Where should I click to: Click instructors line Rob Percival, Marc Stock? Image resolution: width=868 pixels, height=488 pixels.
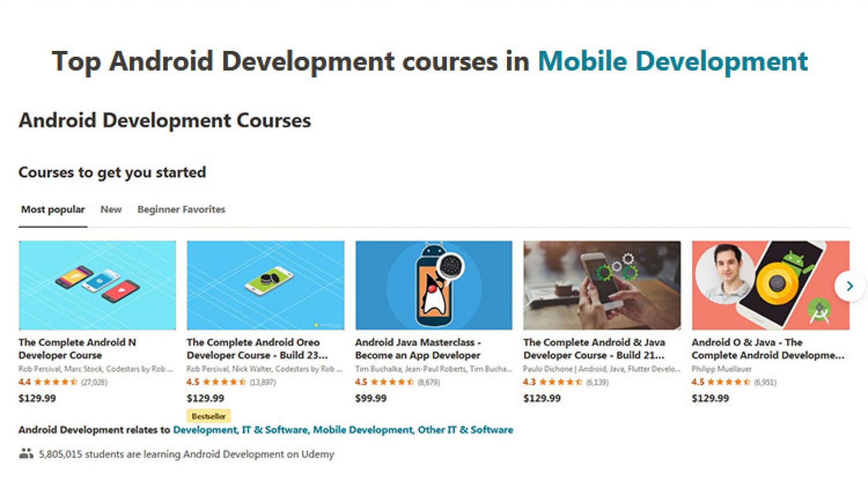[x=96, y=369]
